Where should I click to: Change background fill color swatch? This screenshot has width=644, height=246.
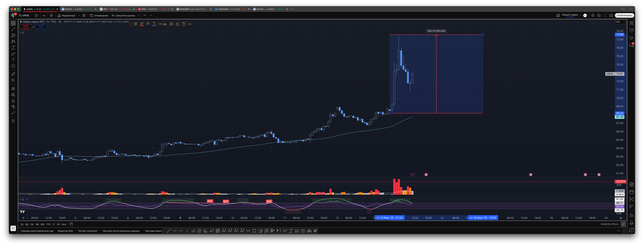click(148, 24)
